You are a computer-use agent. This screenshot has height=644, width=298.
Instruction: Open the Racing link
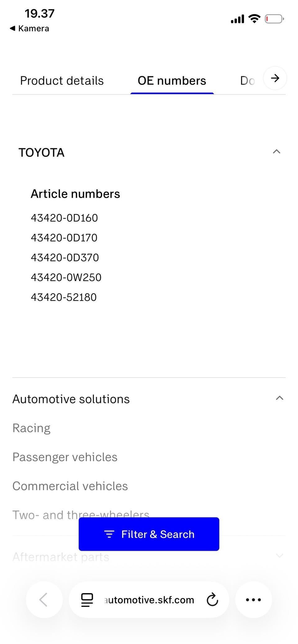[31, 428]
